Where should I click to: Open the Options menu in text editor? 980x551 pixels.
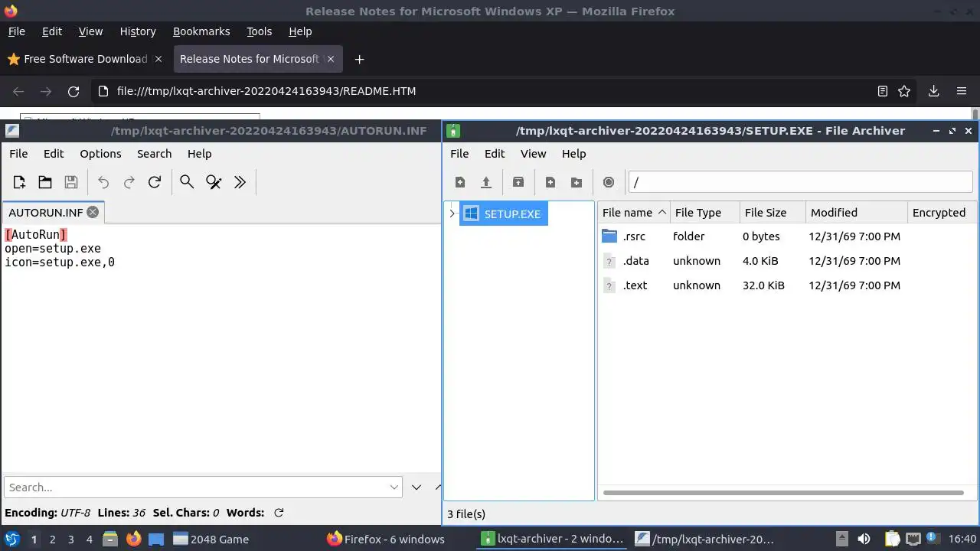[100, 153]
